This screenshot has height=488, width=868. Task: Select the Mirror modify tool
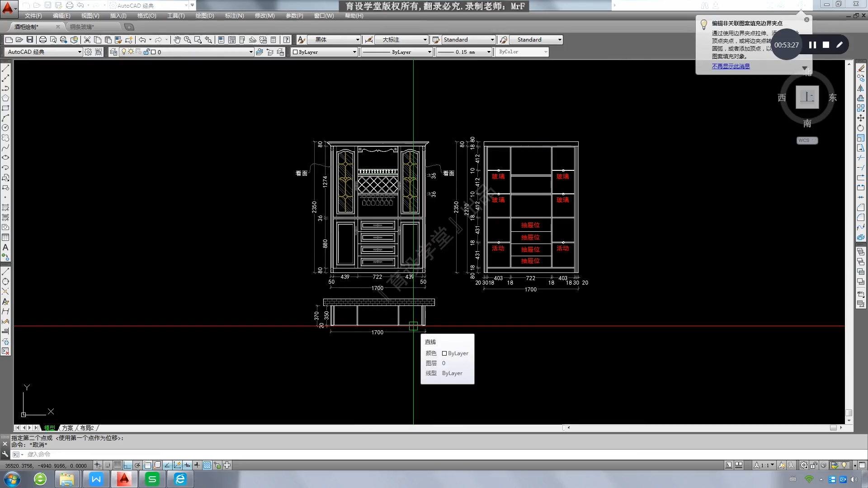pos(861,88)
